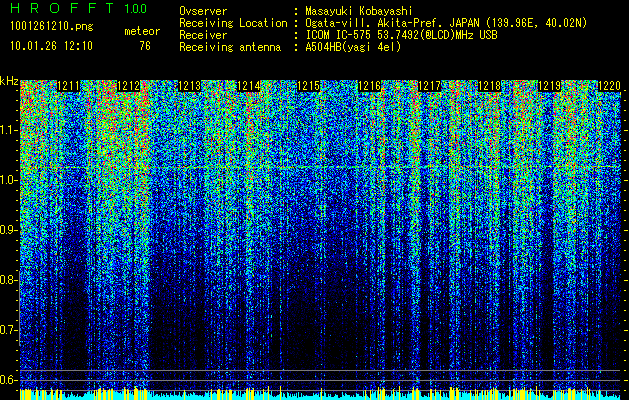Viewport: 629px width, 400px height.
Task: Click the 1216 time marker
Action: [x=369, y=86]
